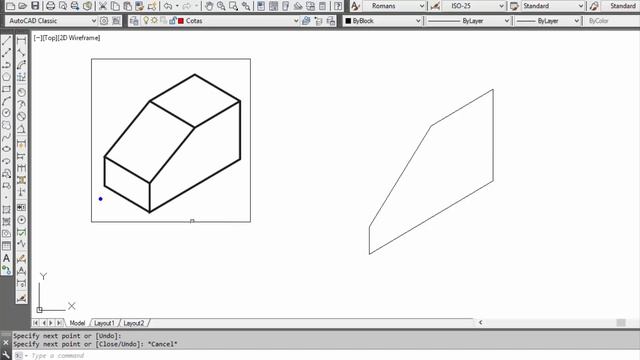Select the Multiline Text 'A' tool
The height and width of the screenshot is (360, 640).
pos(7,258)
